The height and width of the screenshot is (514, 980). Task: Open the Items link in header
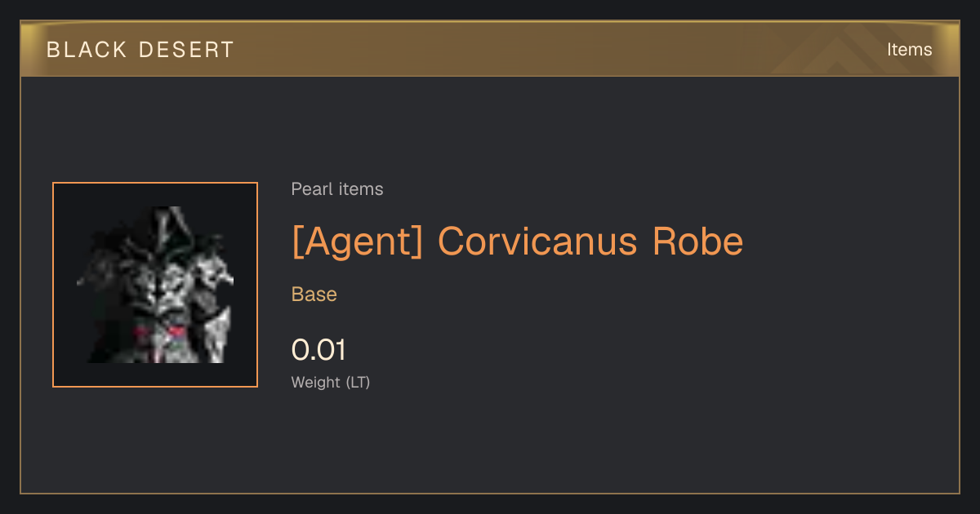pyautogui.click(x=909, y=49)
